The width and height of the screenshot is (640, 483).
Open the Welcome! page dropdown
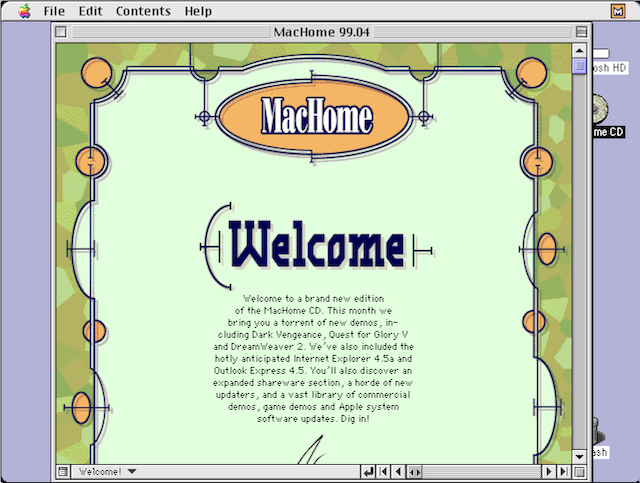pos(107,472)
